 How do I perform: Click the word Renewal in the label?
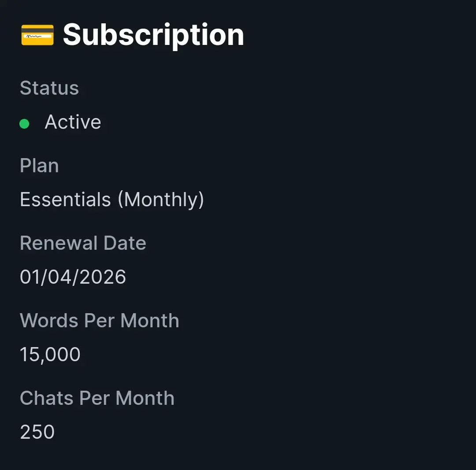tap(59, 243)
